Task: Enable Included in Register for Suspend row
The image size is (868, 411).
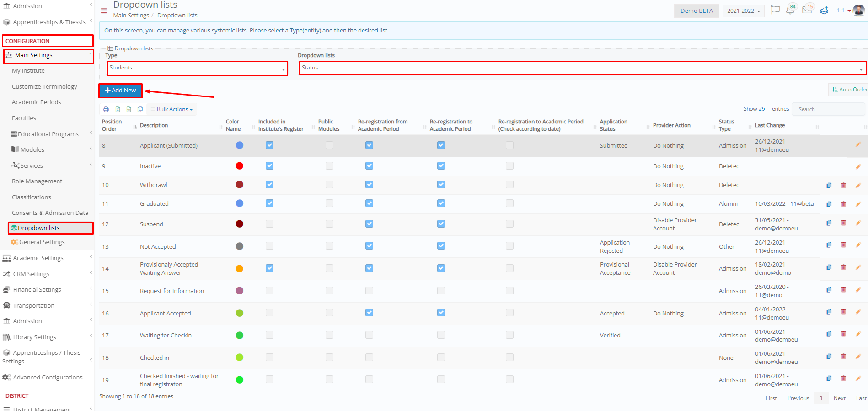Action: (269, 224)
